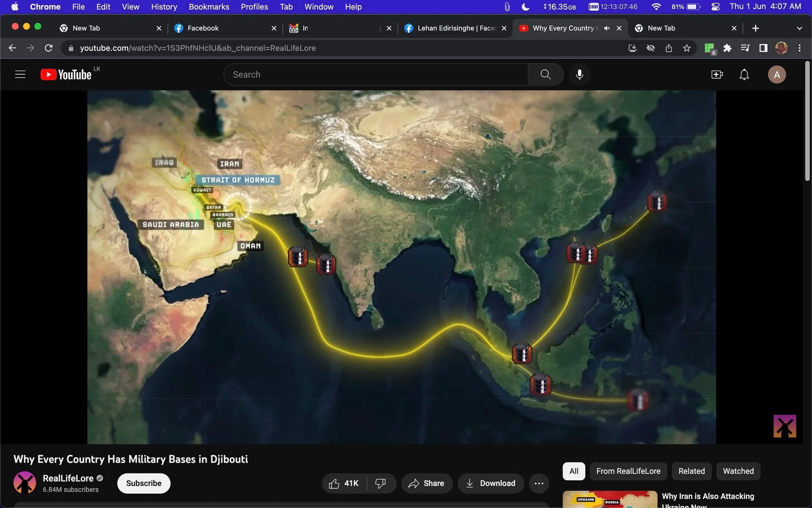The width and height of the screenshot is (812, 508).
Task: Open Chrome's three-dot options menu
Action: click(x=800, y=48)
